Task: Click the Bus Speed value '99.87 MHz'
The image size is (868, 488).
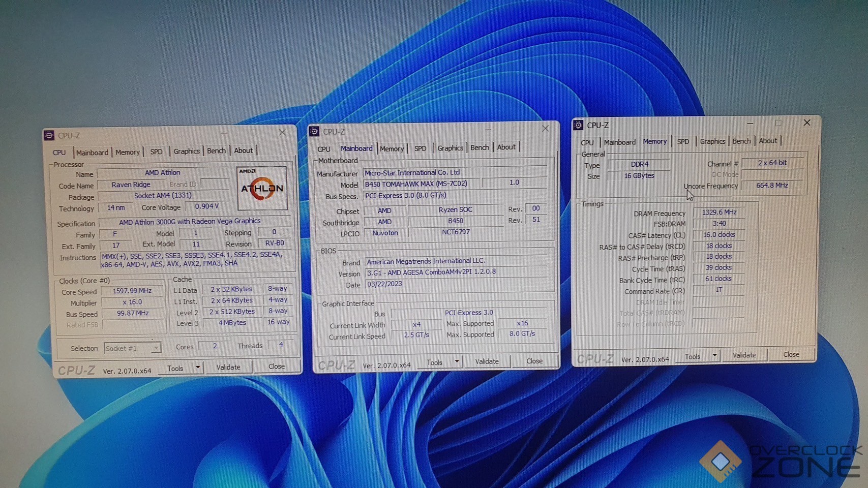Action: click(x=133, y=313)
